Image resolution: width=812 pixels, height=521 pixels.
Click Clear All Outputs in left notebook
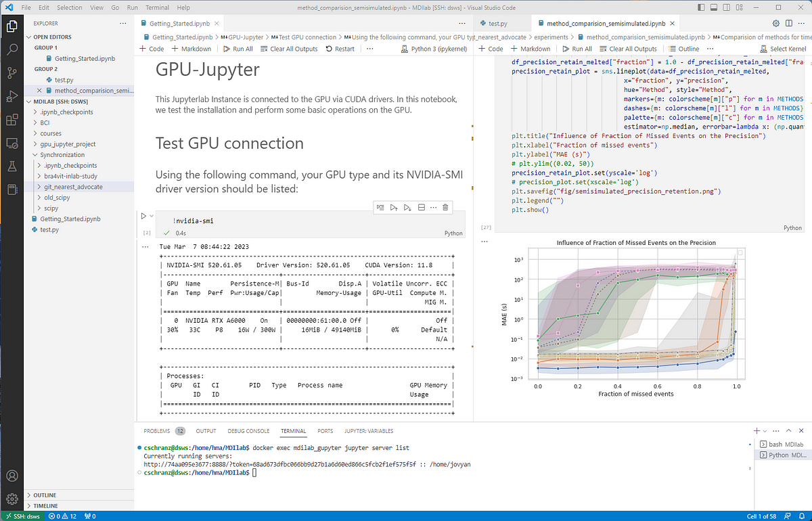289,49
